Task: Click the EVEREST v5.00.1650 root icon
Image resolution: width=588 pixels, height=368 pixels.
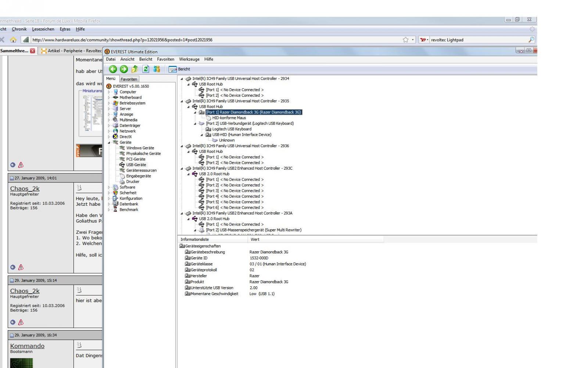Action: pos(109,86)
